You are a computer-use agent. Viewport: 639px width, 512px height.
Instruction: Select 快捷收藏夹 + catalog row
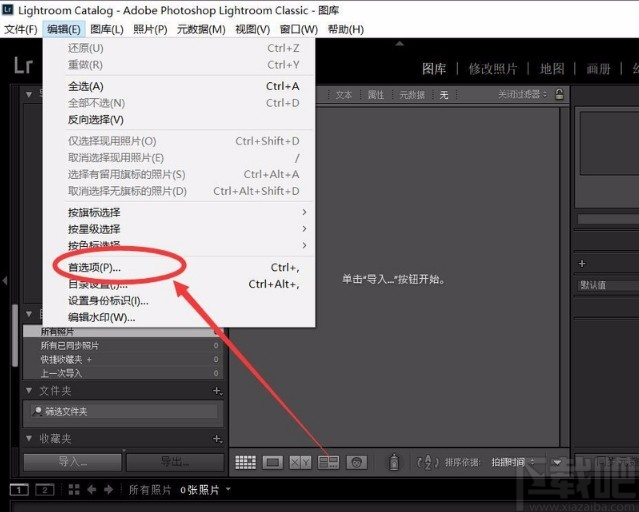[x=122, y=360]
